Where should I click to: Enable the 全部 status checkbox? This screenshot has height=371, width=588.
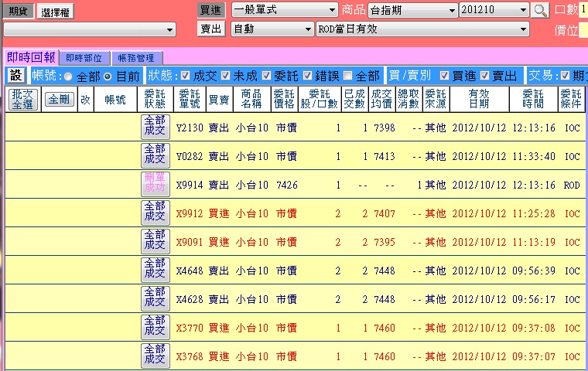coord(348,76)
